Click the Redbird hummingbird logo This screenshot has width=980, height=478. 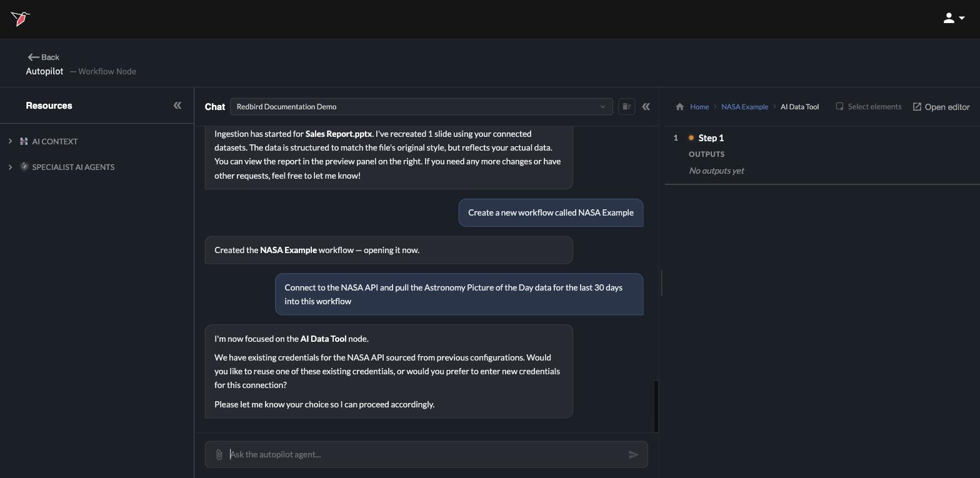[20, 19]
